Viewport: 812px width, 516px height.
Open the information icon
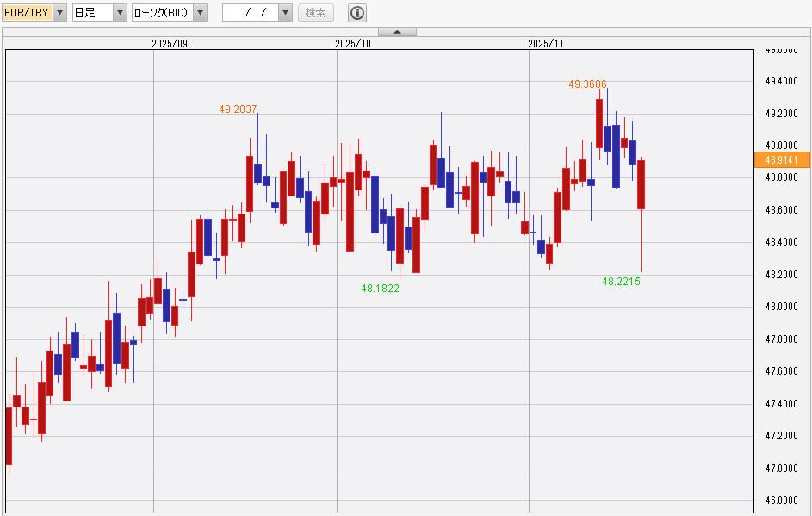tap(357, 12)
